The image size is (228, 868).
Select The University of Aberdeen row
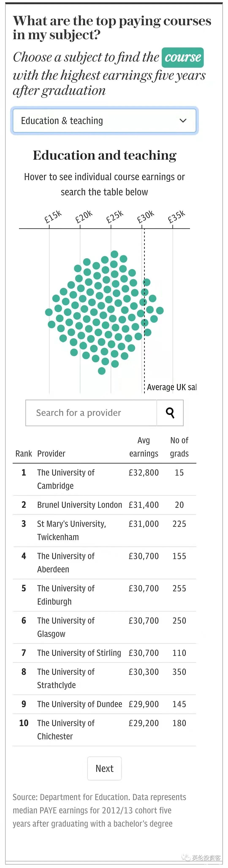click(104, 563)
